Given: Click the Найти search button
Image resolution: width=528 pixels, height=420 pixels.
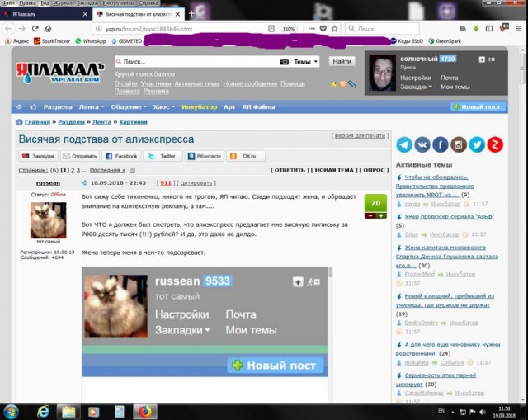Looking at the screenshot, I should coord(342,61).
